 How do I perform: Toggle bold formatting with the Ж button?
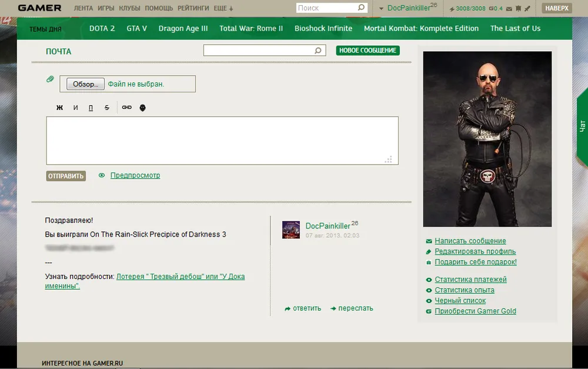pos(59,108)
